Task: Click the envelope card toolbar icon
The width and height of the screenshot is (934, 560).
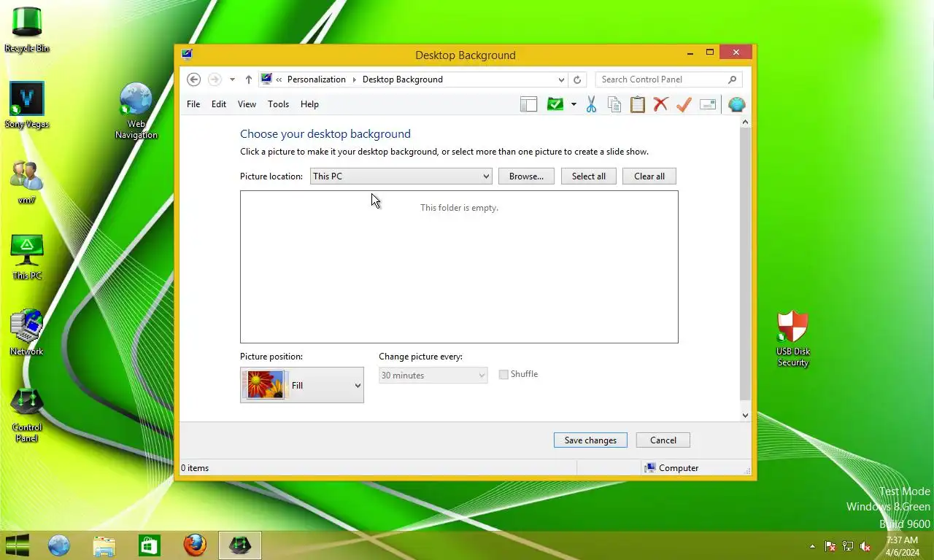Action: click(707, 104)
